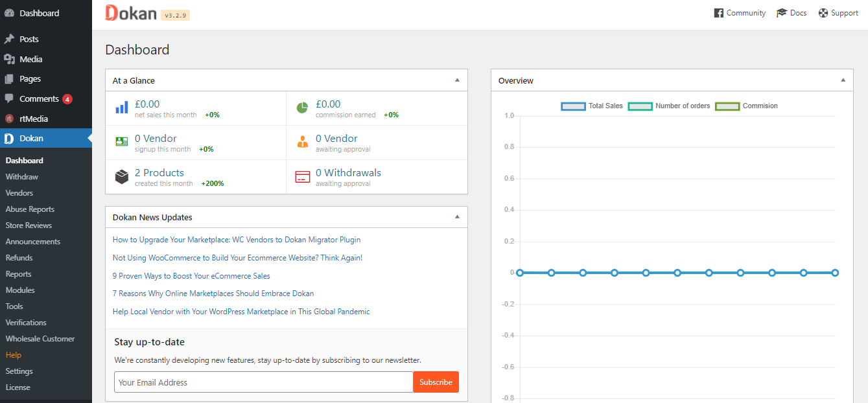Open the WC Vendors to Dokan Migrator article
The image size is (868, 403).
tap(237, 240)
